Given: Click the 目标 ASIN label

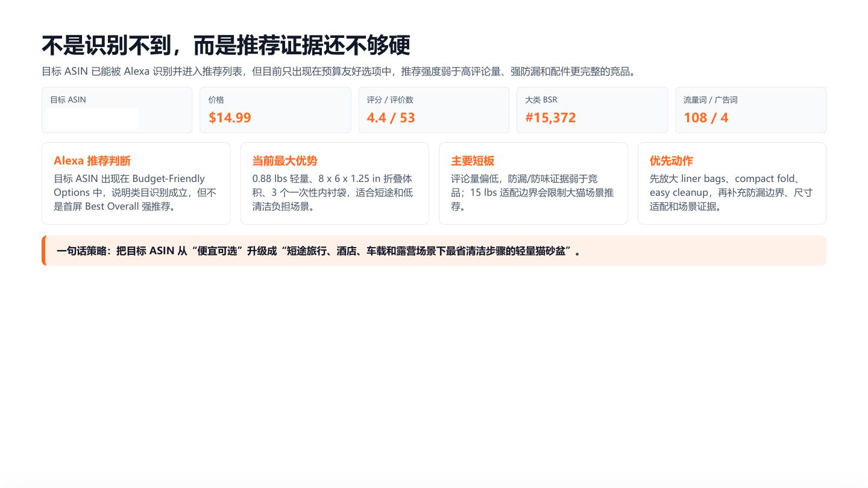Looking at the screenshot, I should (x=68, y=100).
